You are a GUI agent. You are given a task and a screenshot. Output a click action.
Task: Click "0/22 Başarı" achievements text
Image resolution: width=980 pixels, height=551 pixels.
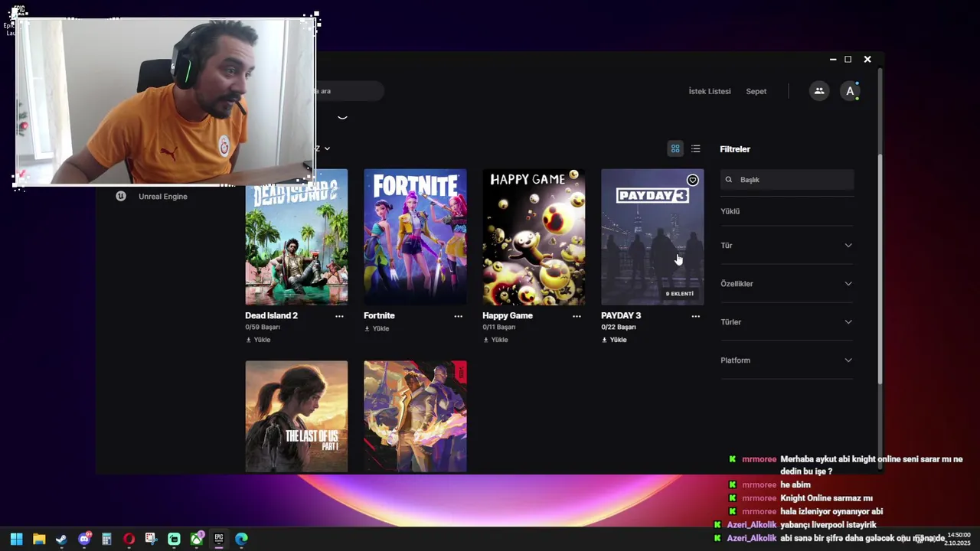pyautogui.click(x=619, y=328)
